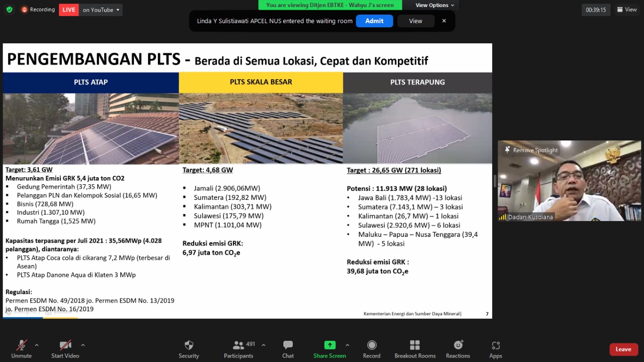644x362 pixels.
Task: Start Video with the camera toggle
Action: coord(65,345)
